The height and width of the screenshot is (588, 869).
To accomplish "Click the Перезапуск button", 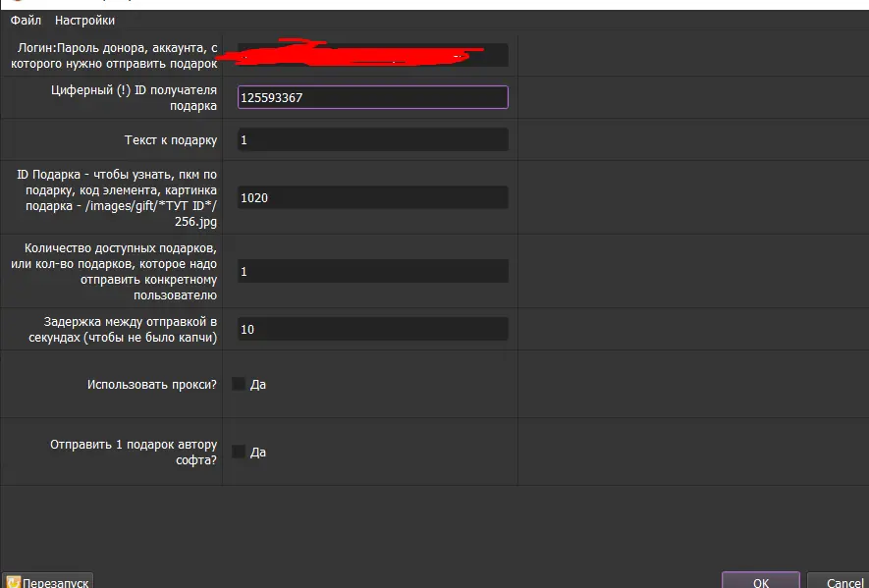I will (48, 581).
